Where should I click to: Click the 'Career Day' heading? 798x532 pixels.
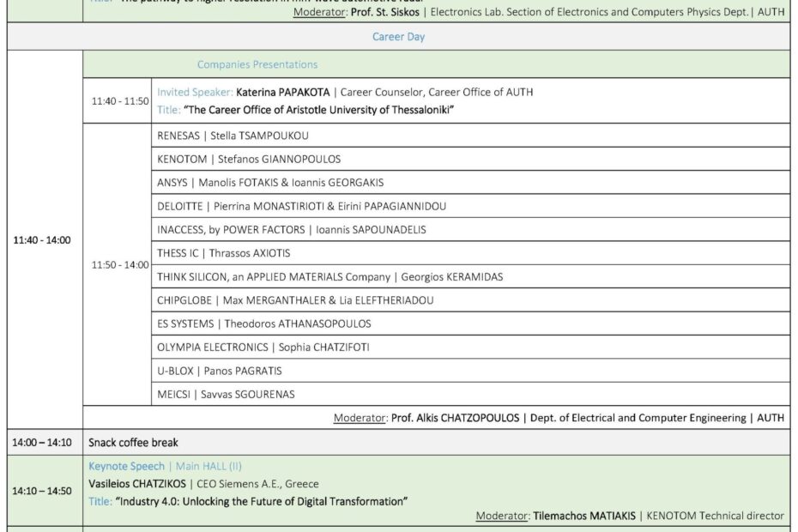tap(398, 37)
